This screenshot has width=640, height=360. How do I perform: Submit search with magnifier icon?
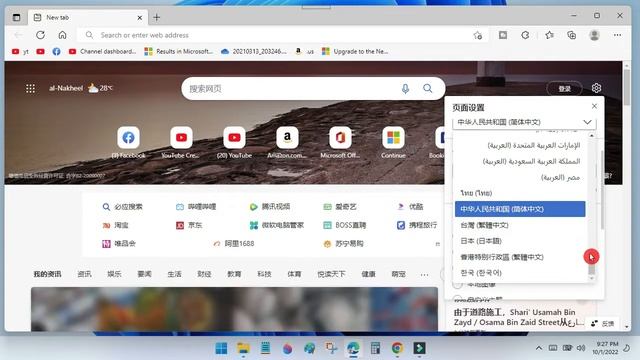427,88
